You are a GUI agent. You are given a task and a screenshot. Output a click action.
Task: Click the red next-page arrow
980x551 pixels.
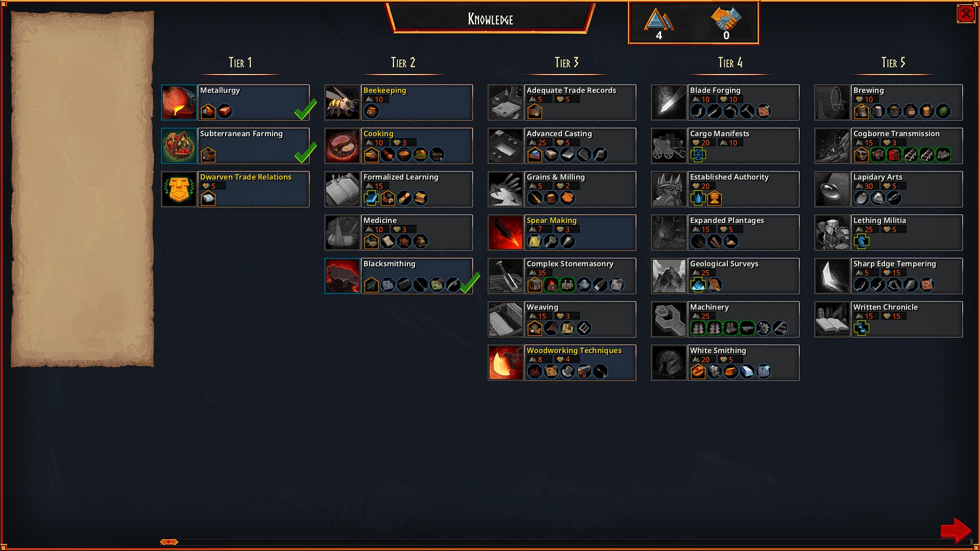[x=955, y=531]
